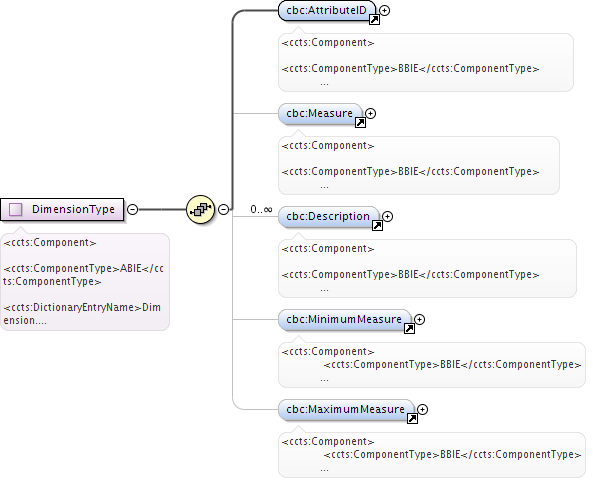Click the annotation box under cbc:MinimumMeasure
The width and height of the screenshot is (593, 481).
(x=432, y=365)
